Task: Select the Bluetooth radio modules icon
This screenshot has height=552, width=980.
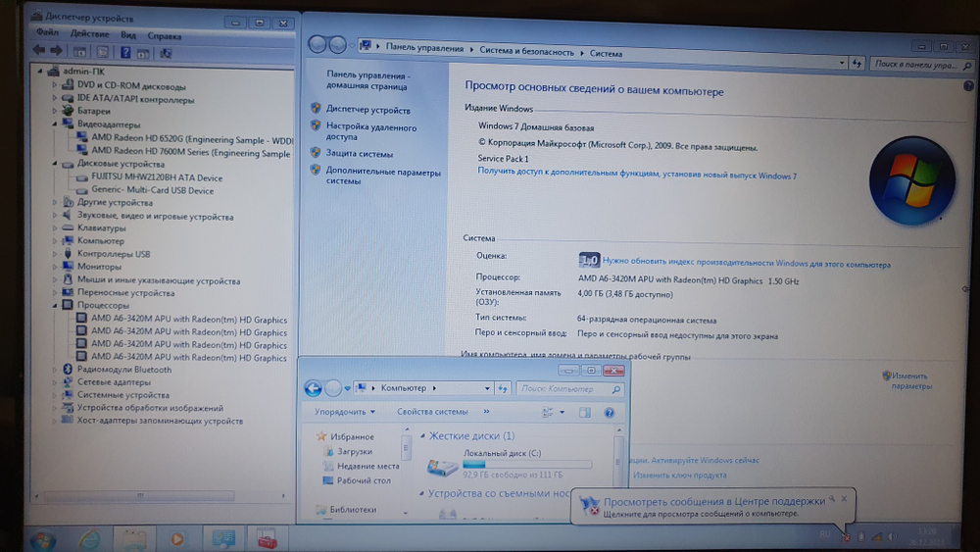Action: tap(68, 370)
